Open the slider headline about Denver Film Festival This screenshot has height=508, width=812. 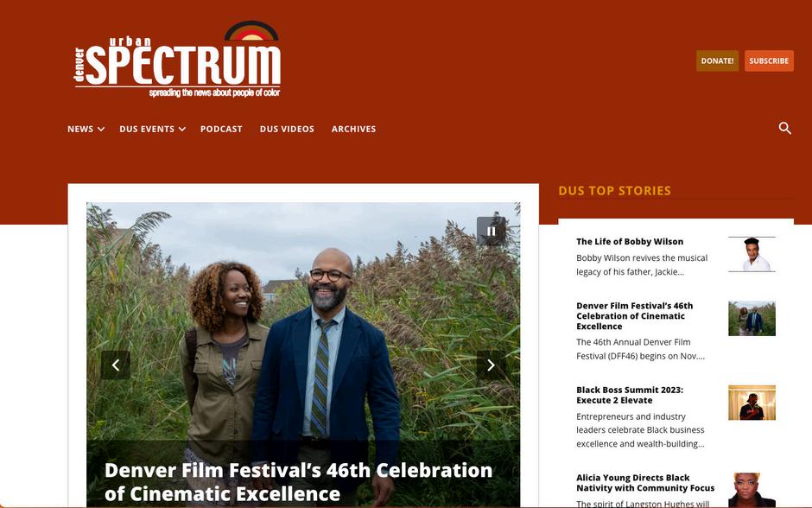(298, 481)
